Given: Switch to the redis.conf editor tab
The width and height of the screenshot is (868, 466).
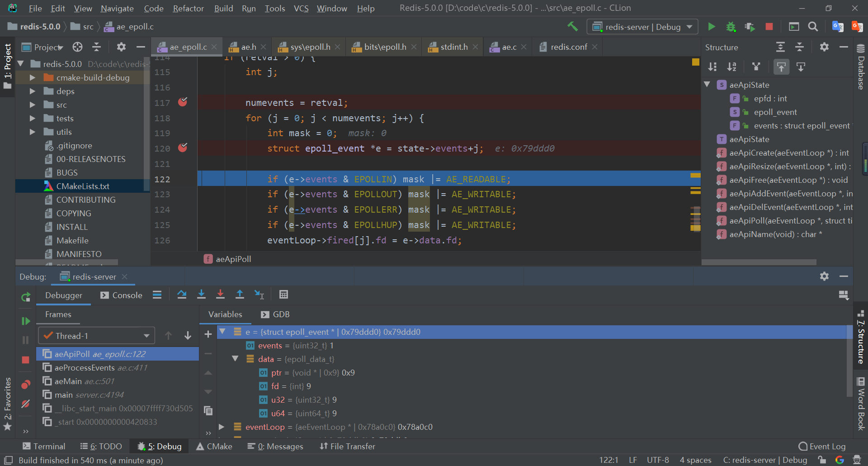Looking at the screenshot, I should 568,47.
